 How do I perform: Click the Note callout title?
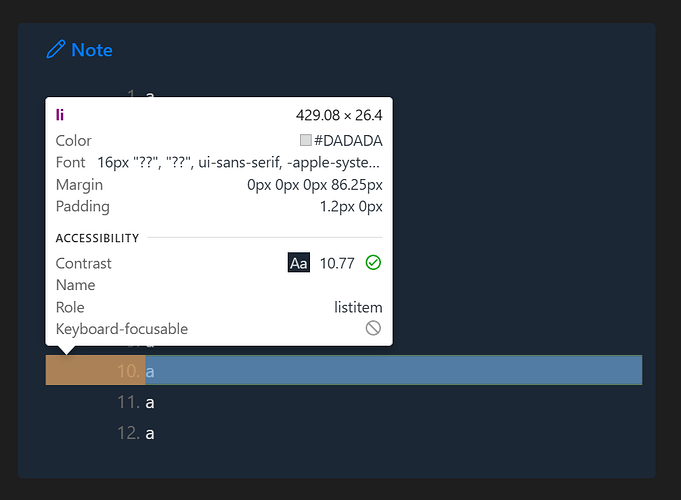click(92, 50)
